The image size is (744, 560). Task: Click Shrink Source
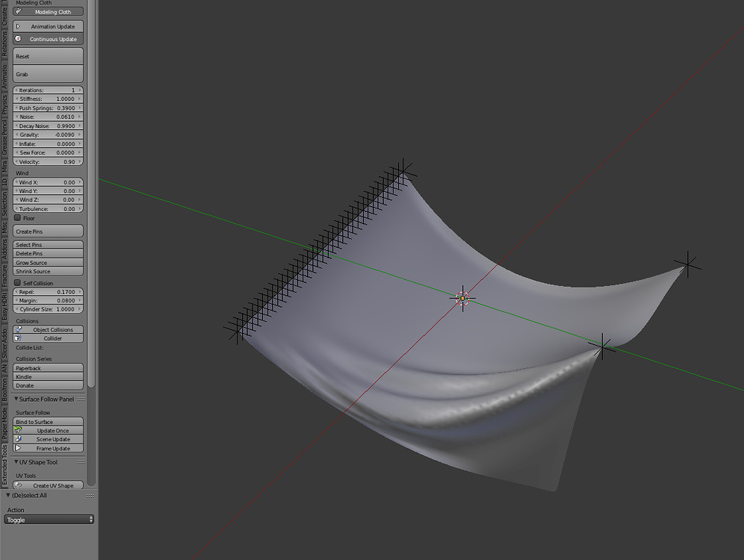click(x=48, y=271)
